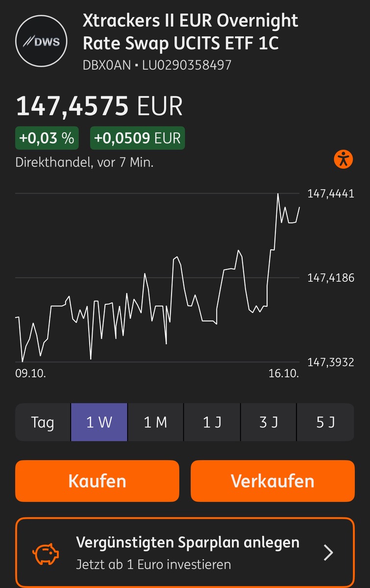Open the orange accessibility figure icon

coord(344,159)
